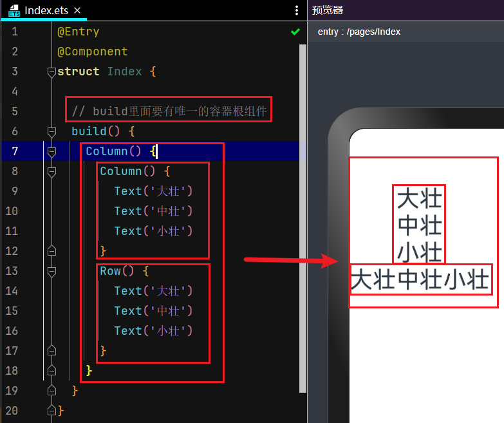The image size is (504, 423).
Task: Click the fold end marker on line 17
Action: tap(51, 351)
